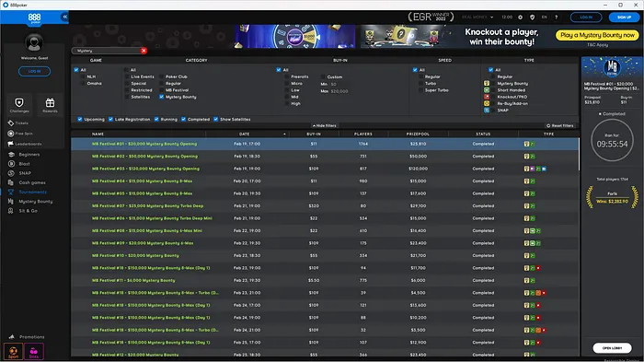Screen dimensions: 644x362
Task: Check the MB Festival category
Action: point(161,90)
